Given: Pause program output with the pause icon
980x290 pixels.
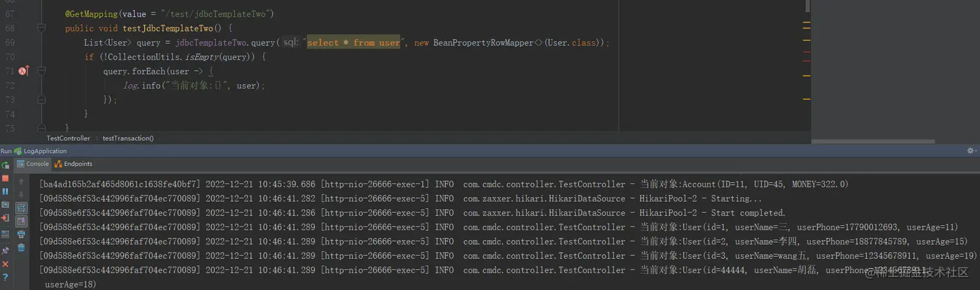Looking at the screenshot, I should click(x=5, y=191).
